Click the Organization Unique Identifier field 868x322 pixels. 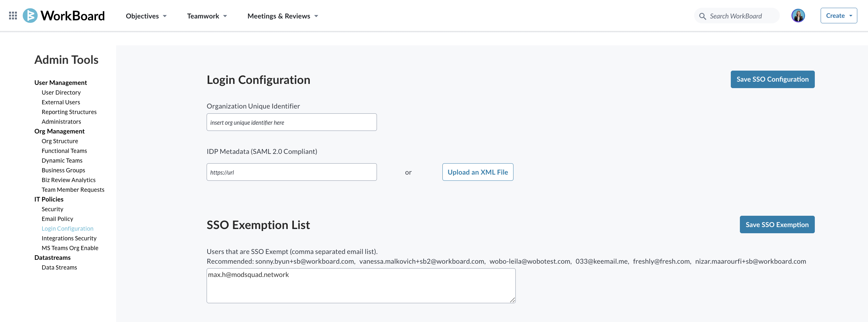pyautogui.click(x=292, y=122)
